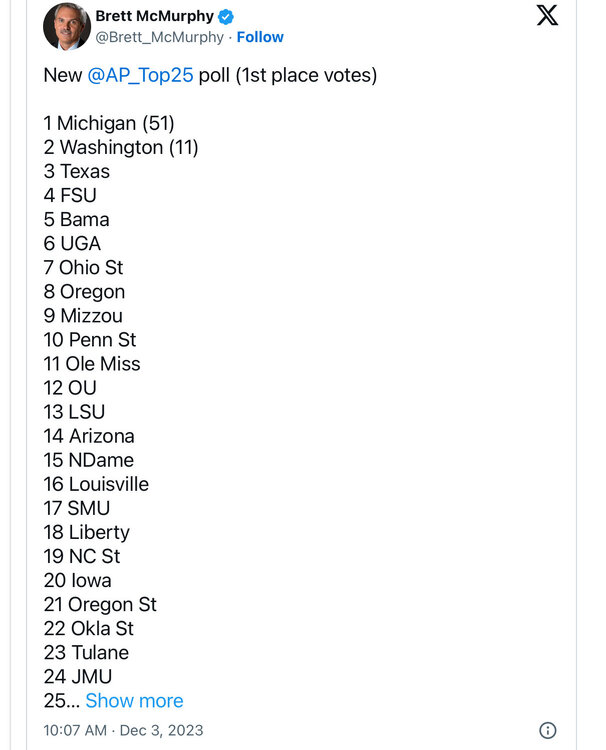Click the '7 Ohio St' ranking text
This screenshot has height=750, width=606.
point(84,267)
